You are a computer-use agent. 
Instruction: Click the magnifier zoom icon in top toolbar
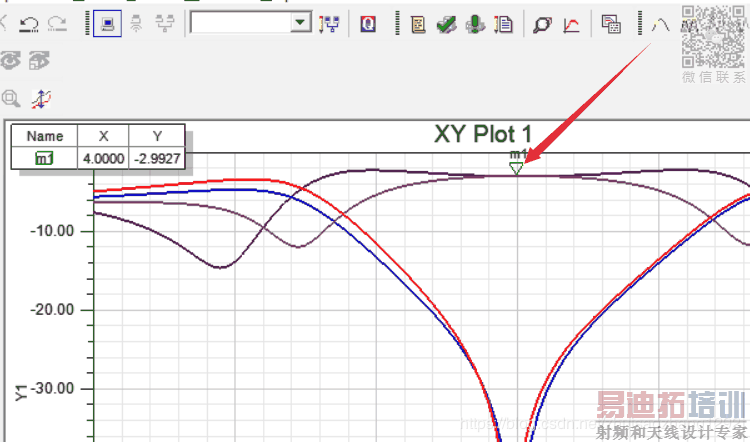click(542, 24)
